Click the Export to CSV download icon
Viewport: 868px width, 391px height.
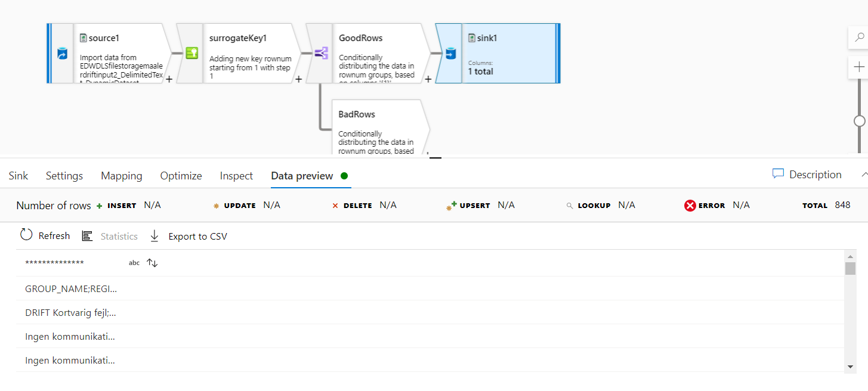click(155, 235)
